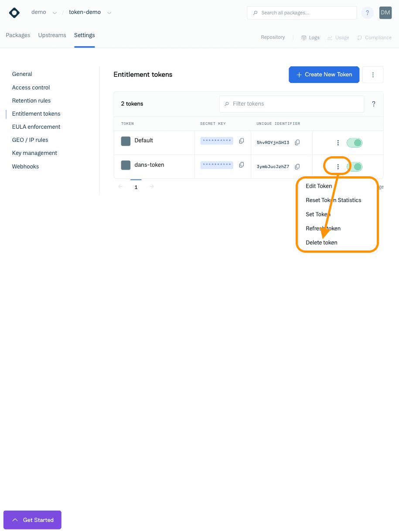Screen dimensions: 399x532
Task: Click the Create New Token button
Action: click(324, 75)
